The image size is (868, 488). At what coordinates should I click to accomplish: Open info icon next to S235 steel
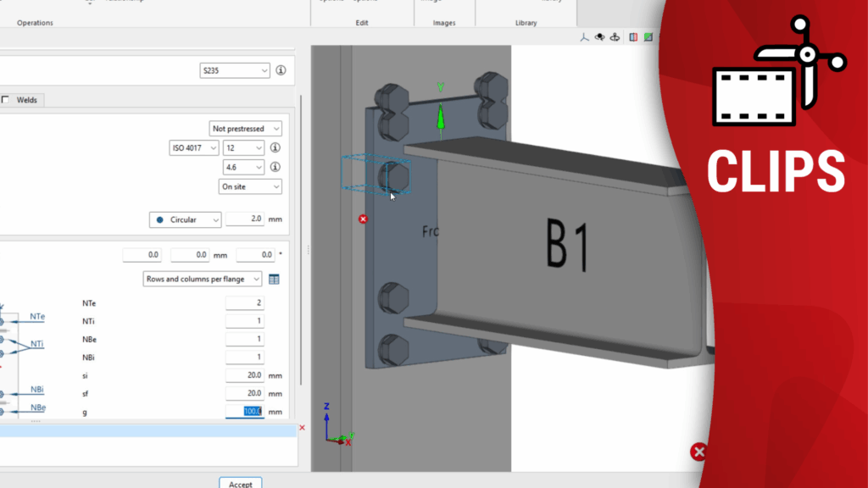click(x=281, y=70)
